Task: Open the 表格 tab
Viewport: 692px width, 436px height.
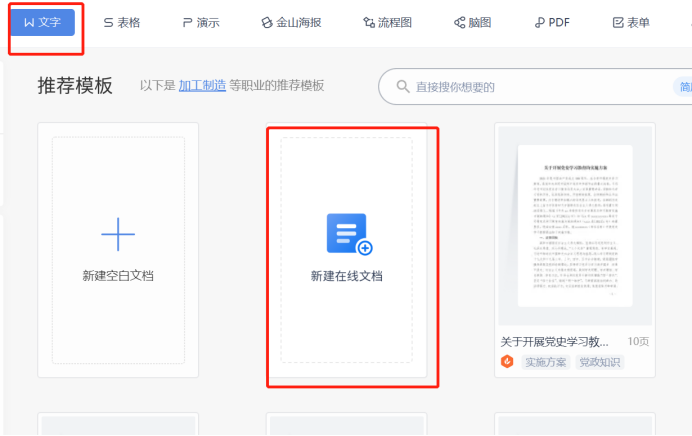Action: click(122, 23)
